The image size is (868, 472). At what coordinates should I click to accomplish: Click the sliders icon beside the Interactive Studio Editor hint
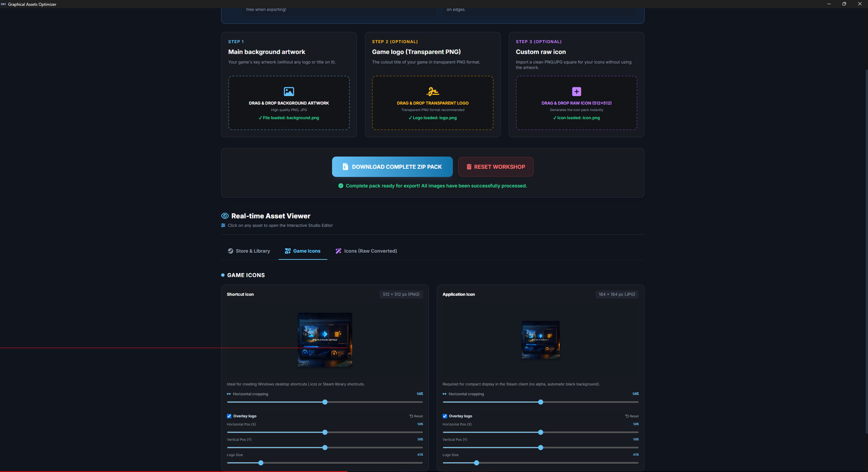pos(223,225)
